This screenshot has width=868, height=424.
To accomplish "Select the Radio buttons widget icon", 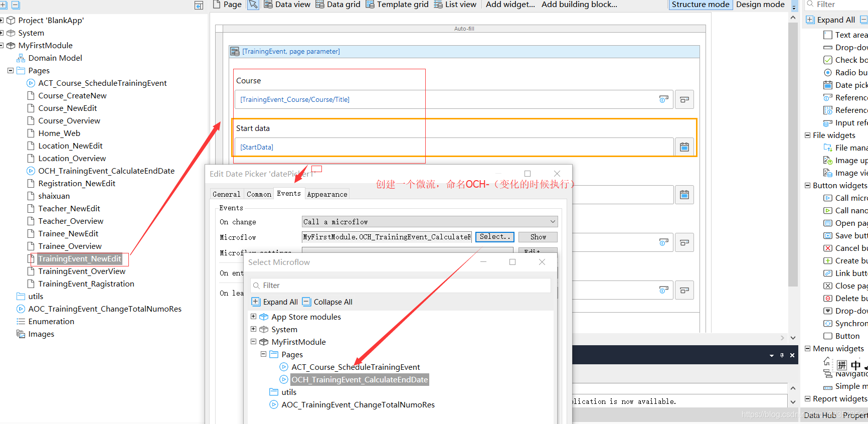I will (828, 73).
